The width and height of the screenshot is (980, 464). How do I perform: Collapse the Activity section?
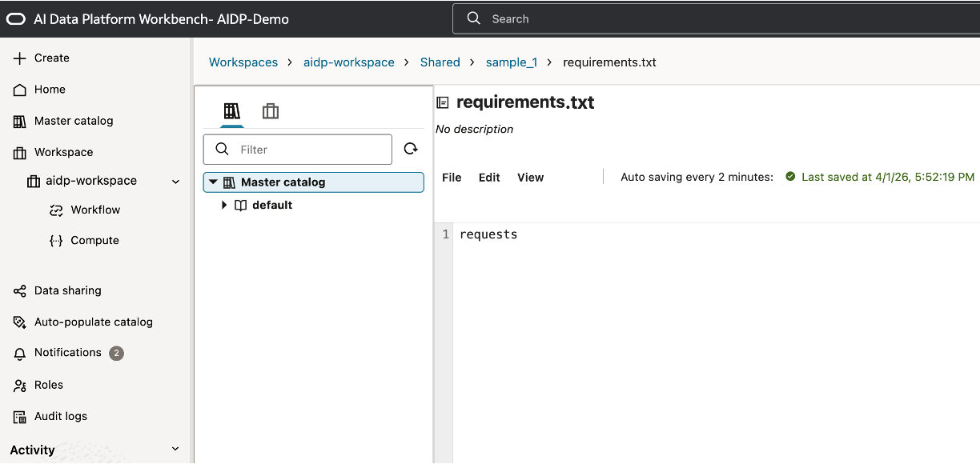pyautogui.click(x=175, y=450)
